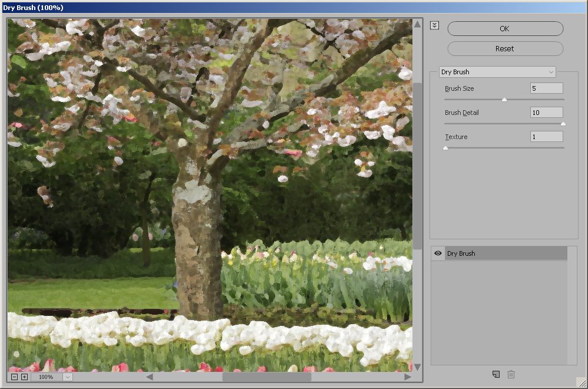Collapse the filter thumbnails panel with the chevron button

[434, 25]
